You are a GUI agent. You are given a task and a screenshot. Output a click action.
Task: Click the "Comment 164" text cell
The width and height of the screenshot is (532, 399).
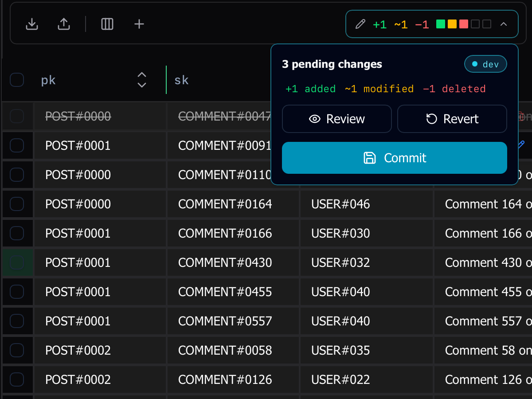point(483,204)
